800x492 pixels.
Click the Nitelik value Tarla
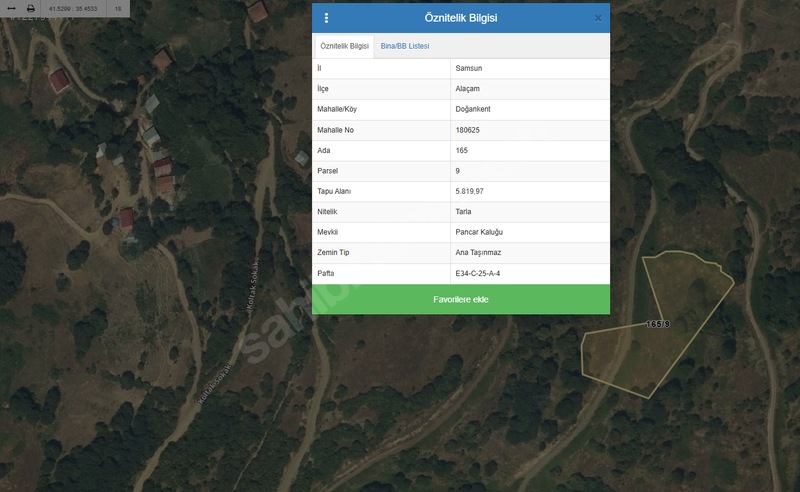click(463, 212)
